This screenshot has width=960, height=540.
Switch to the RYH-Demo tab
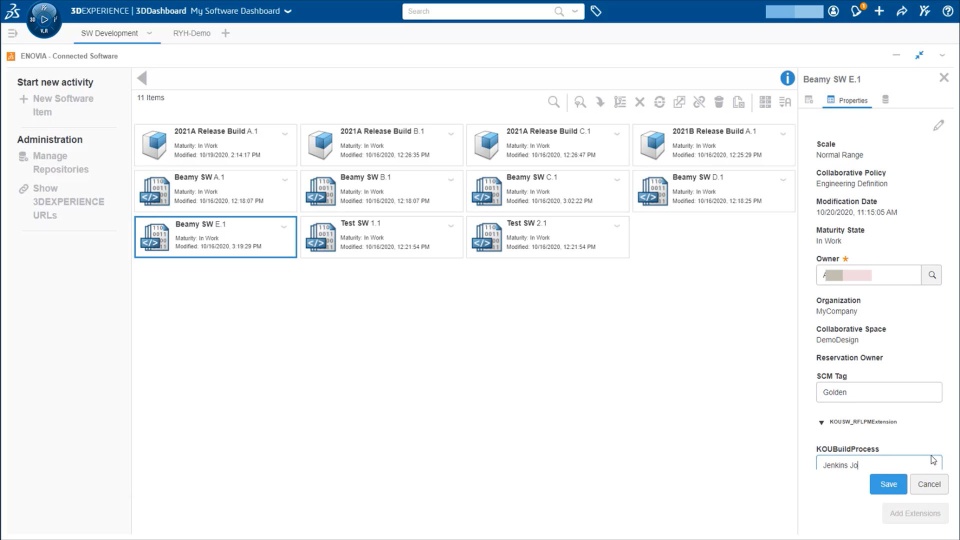coord(192,33)
